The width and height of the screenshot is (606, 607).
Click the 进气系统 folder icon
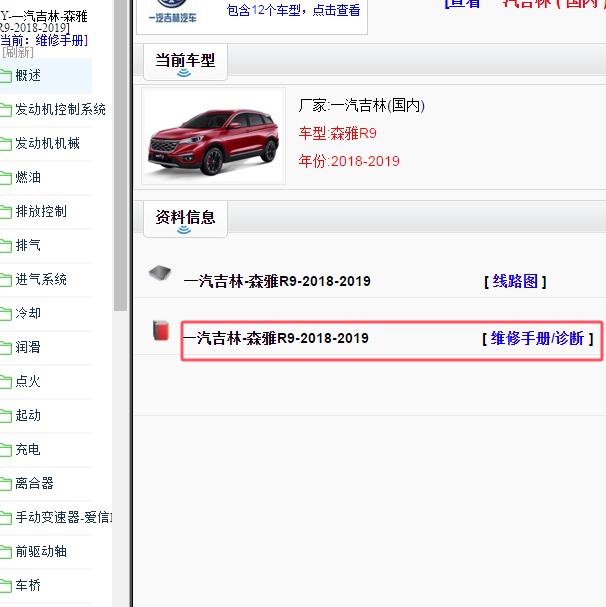[x=5, y=280]
